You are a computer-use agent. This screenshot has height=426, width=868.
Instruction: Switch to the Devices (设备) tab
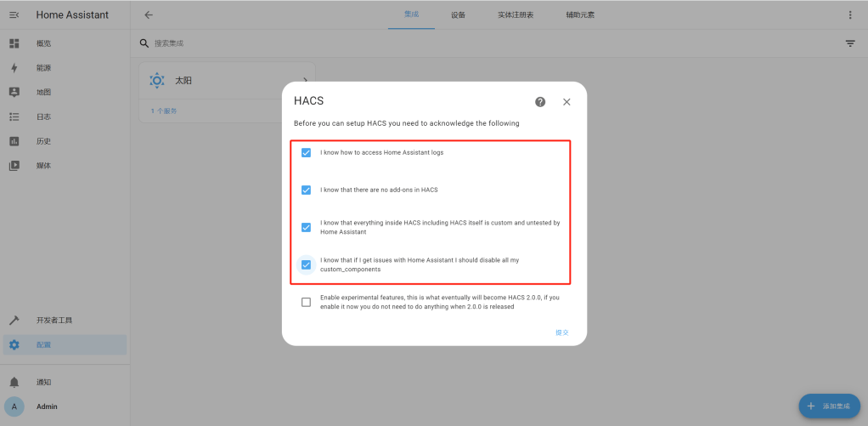tap(458, 14)
